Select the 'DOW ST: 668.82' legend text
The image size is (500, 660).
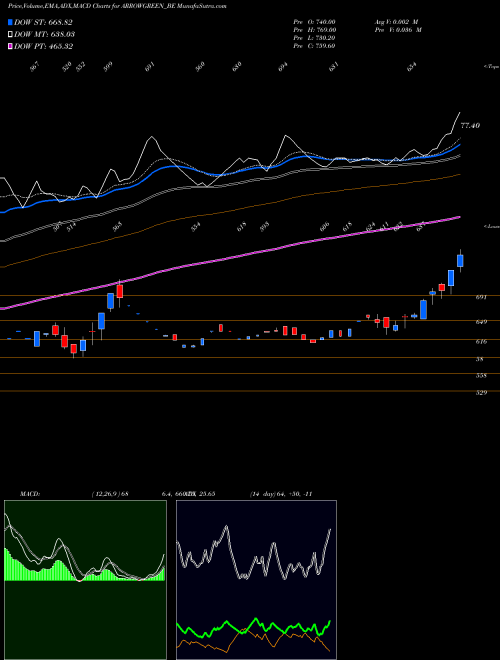point(43,22)
